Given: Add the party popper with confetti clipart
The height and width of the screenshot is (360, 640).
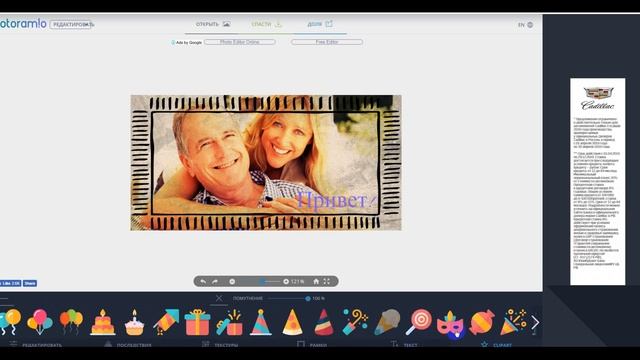Looking at the screenshot, I should 355,322.
